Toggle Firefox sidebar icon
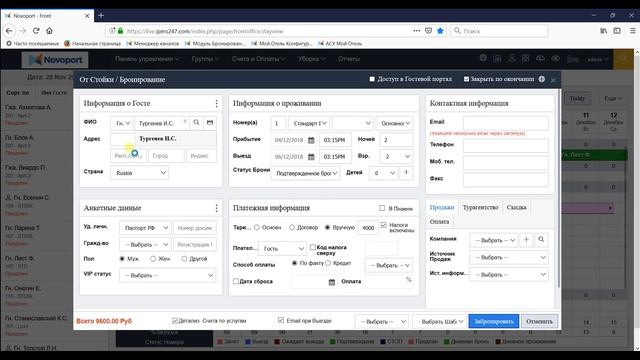640x360 pixels. pos(617,31)
